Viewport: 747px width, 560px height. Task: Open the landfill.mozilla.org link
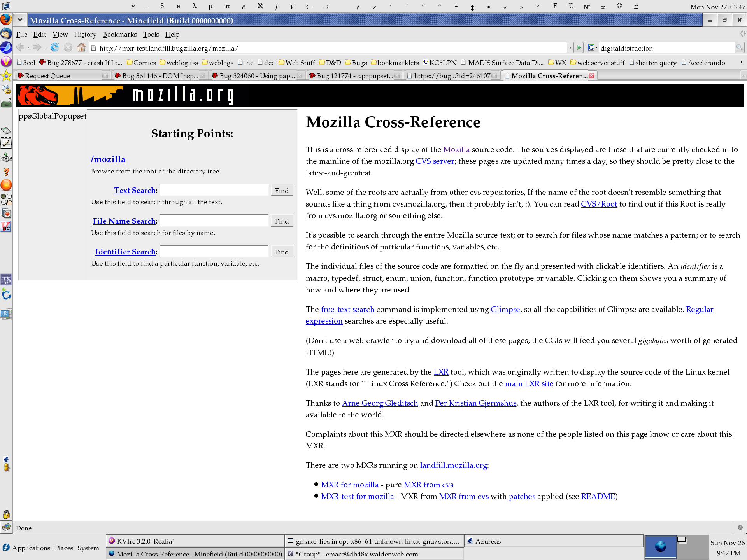454,465
